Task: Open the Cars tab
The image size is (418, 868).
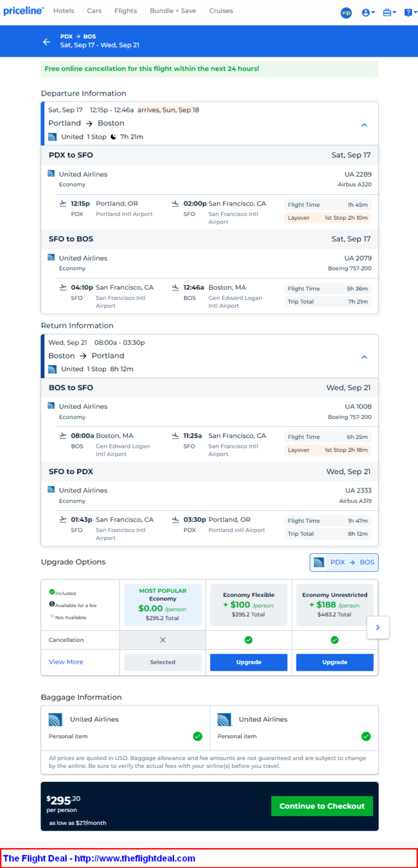Action: click(94, 11)
